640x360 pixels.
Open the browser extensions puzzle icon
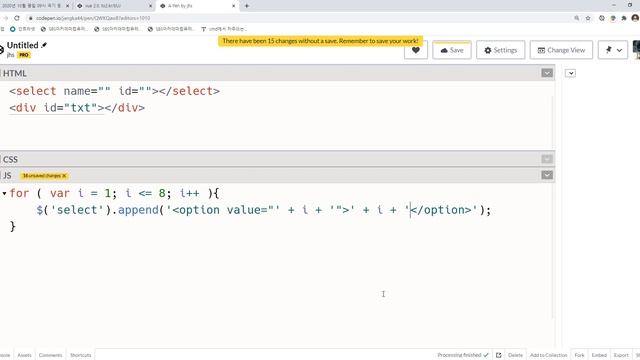tap(624, 18)
